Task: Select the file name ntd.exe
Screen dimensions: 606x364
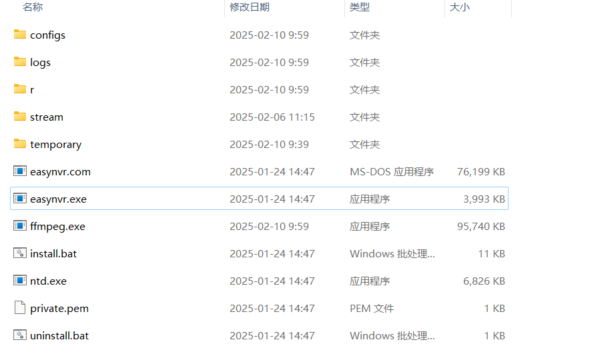Action: point(48,281)
